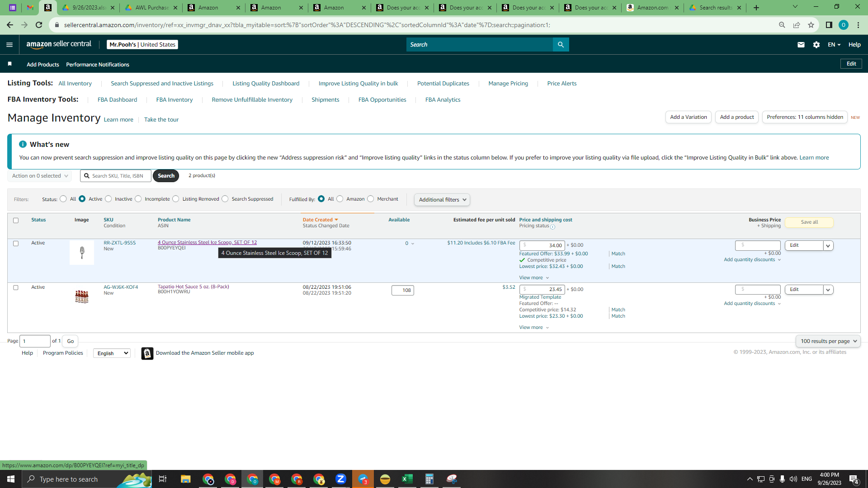Click the Add a Variation button
Image resolution: width=868 pixels, height=488 pixels.
point(689,117)
